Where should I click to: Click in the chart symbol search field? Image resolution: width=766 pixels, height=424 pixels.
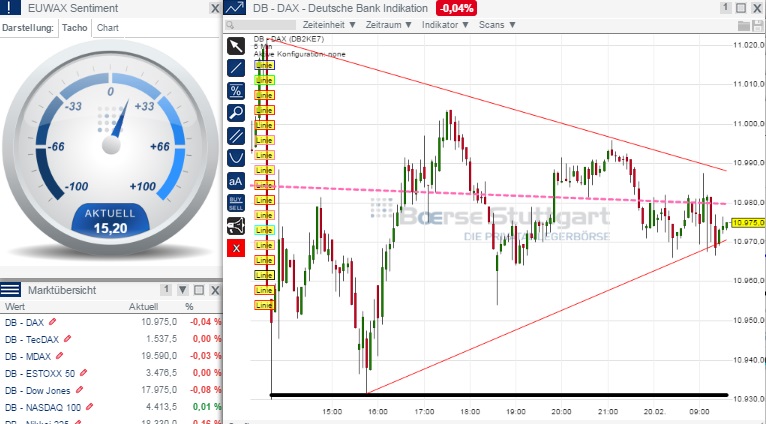click(x=261, y=25)
